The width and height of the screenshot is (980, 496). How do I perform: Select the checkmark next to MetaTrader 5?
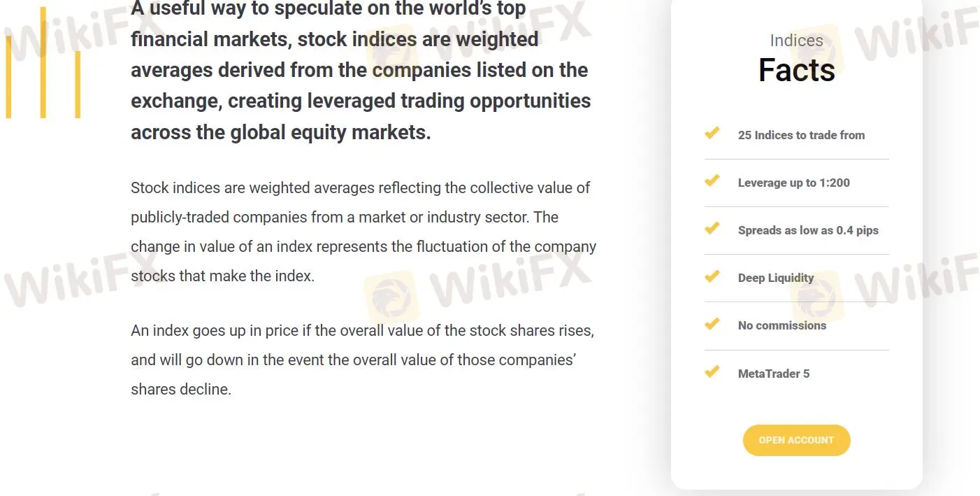tap(712, 371)
